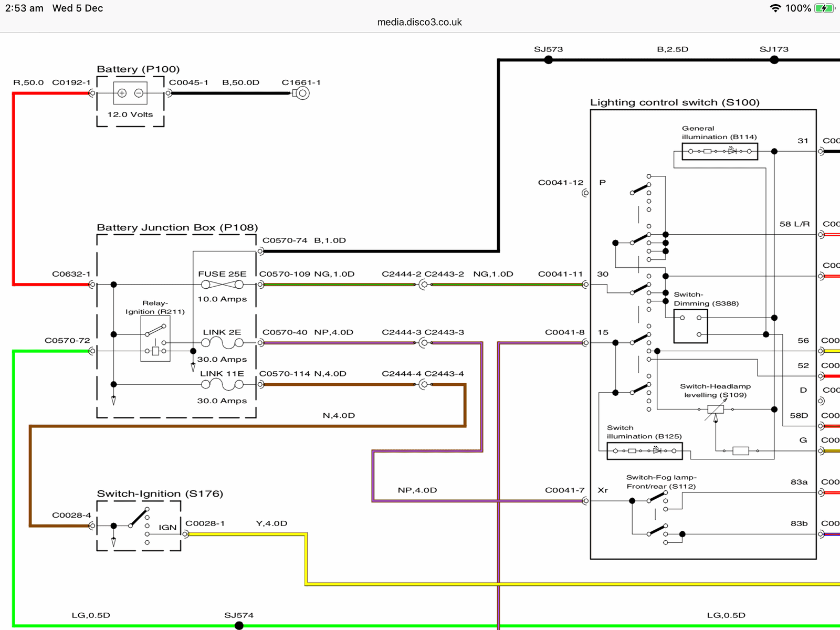Click the battery plus terminal symbol
The width and height of the screenshot is (840, 630).
pyautogui.click(x=122, y=93)
